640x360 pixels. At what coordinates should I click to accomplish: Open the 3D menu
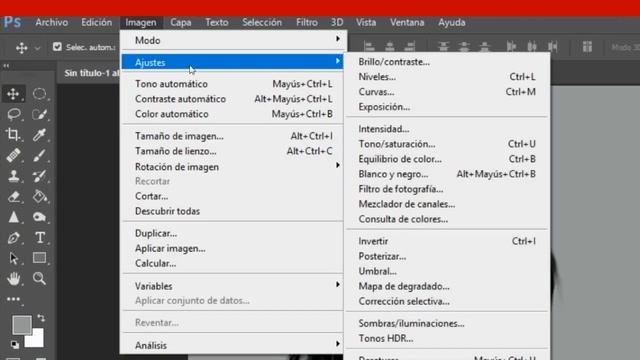coord(337,22)
